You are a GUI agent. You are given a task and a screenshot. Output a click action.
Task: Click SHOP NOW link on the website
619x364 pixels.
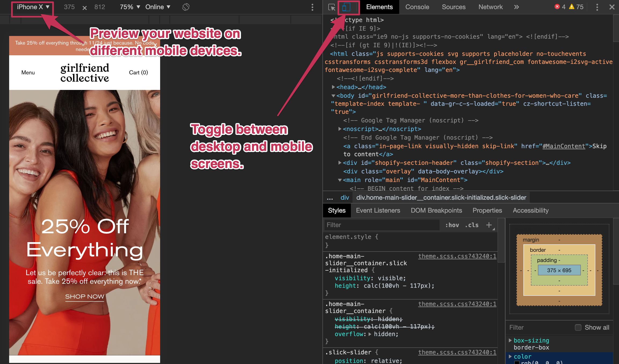(x=85, y=296)
